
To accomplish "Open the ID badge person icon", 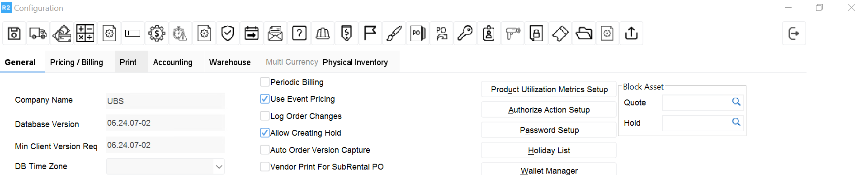I will click(x=489, y=33).
